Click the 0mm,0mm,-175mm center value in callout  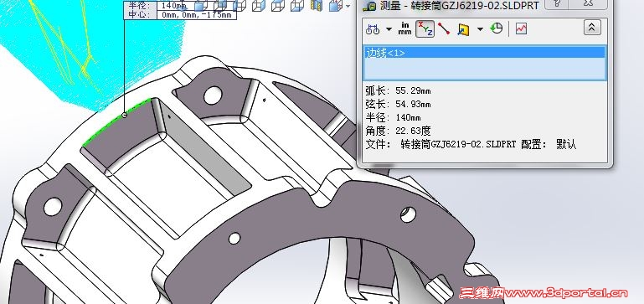tap(197, 15)
